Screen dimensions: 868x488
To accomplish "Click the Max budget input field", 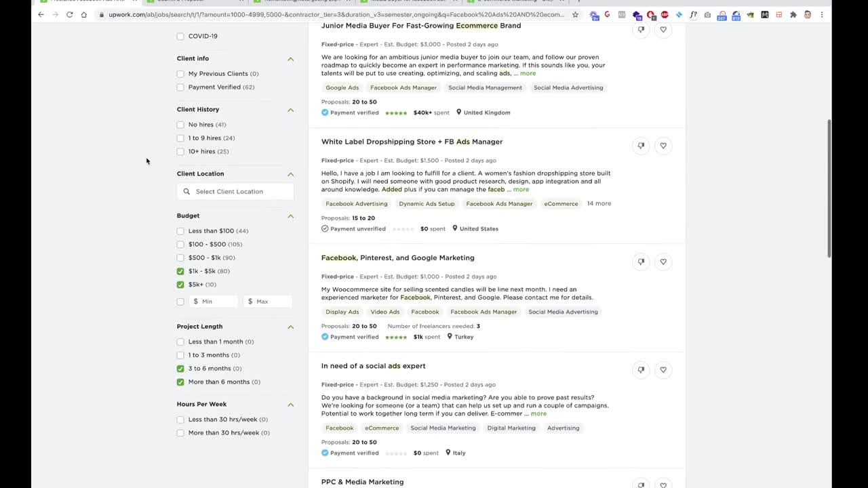I will (269, 302).
